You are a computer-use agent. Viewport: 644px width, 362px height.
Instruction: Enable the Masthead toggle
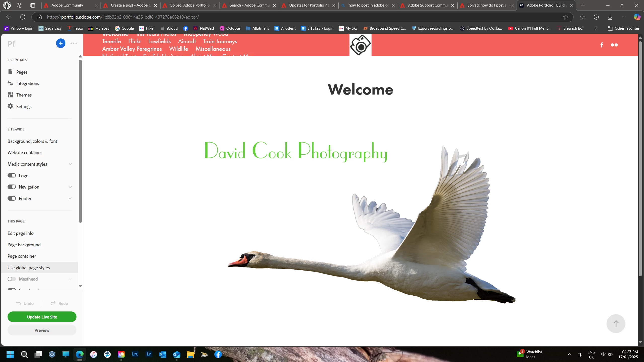[12, 279]
